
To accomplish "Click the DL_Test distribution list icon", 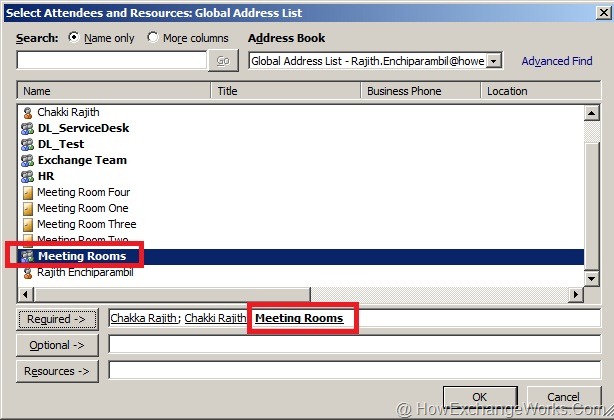I will click(27, 144).
